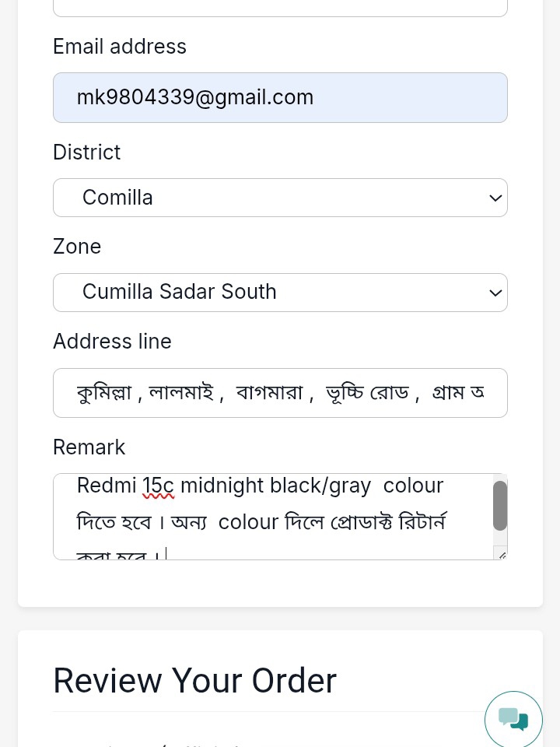Focus the email field with mk9804339@gmail.com

280,98
